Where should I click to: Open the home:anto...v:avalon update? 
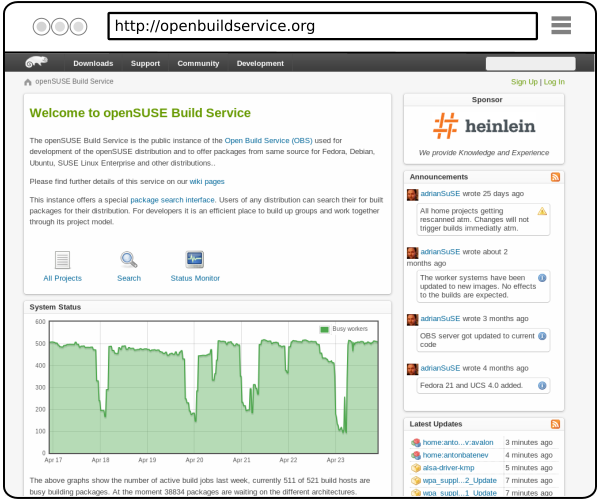pos(458,442)
